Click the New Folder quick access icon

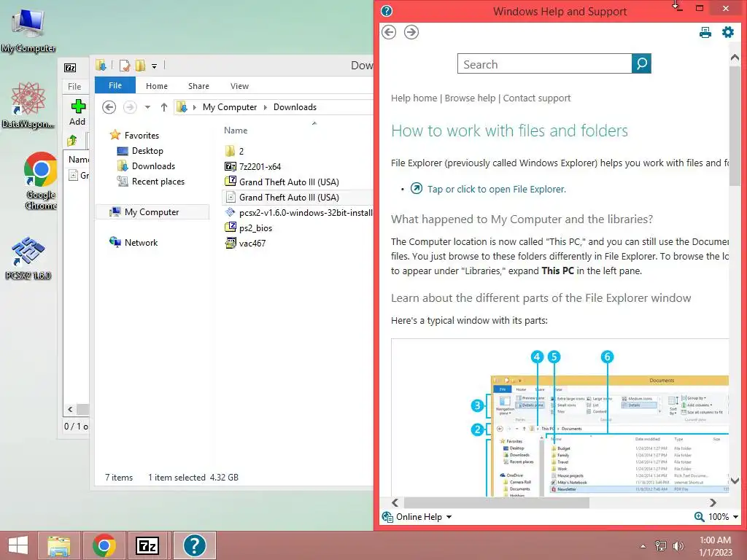[x=140, y=65]
